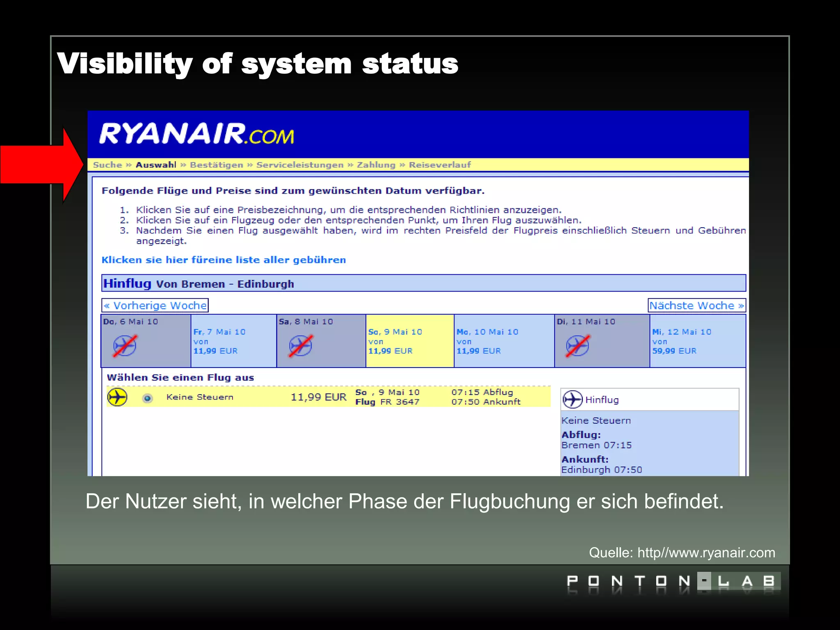Screen dimensions: 840x630
Task: Click Bremen 07:15 in the summary panel
Action: pos(596,445)
